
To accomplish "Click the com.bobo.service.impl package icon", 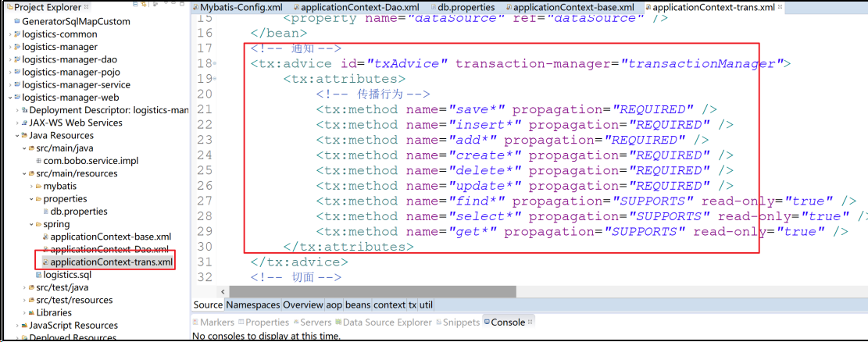I will point(39,161).
